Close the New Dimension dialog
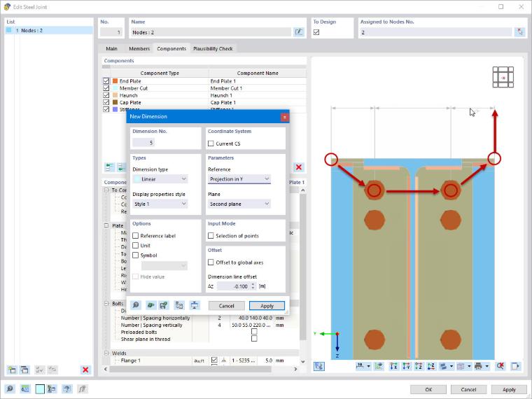The height and width of the screenshot is (399, 532). point(284,117)
